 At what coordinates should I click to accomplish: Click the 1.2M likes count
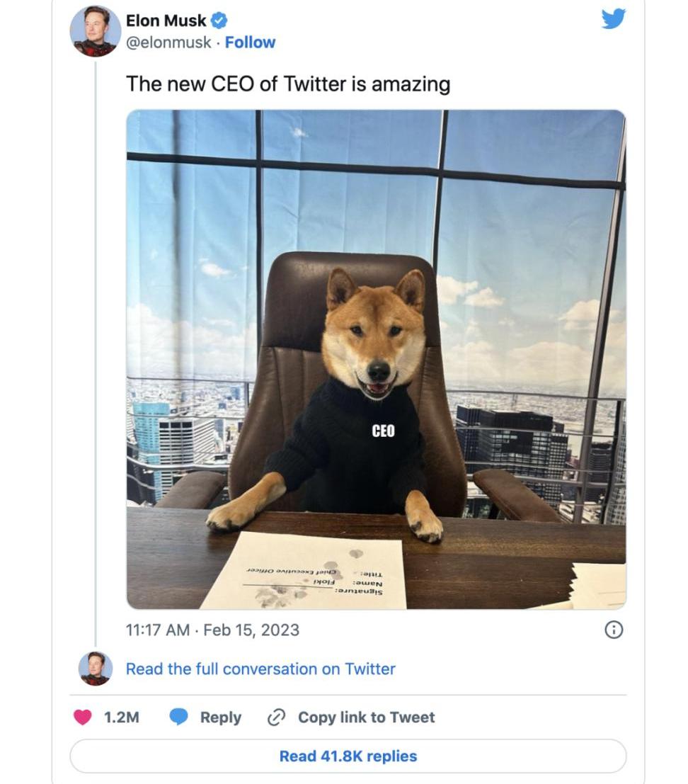(x=122, y=717)
